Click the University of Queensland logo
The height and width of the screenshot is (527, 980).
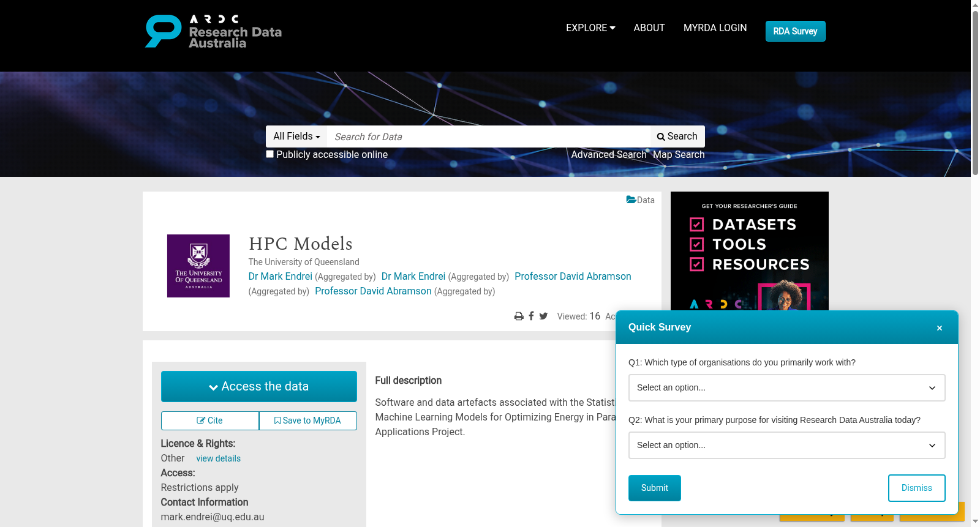198,266
